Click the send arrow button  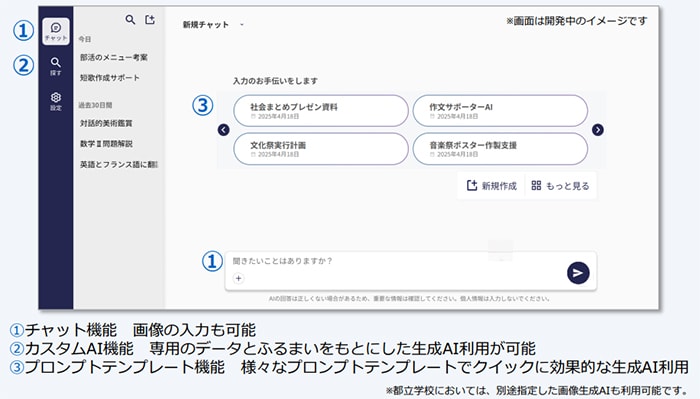(578, 273)
